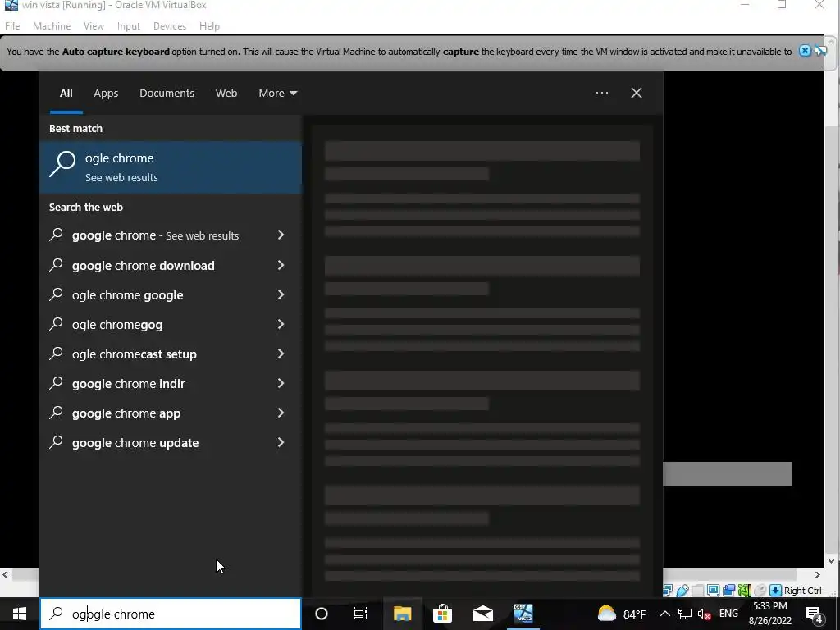The width and height of the screenshot is (840, 630).
Task: Expand arrow for 'ogle chromegog'
Action: click(281, 324)
